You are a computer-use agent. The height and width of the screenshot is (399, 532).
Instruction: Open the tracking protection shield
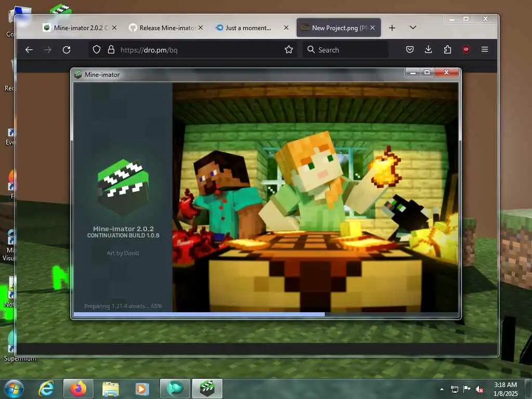tap(97, 50)
